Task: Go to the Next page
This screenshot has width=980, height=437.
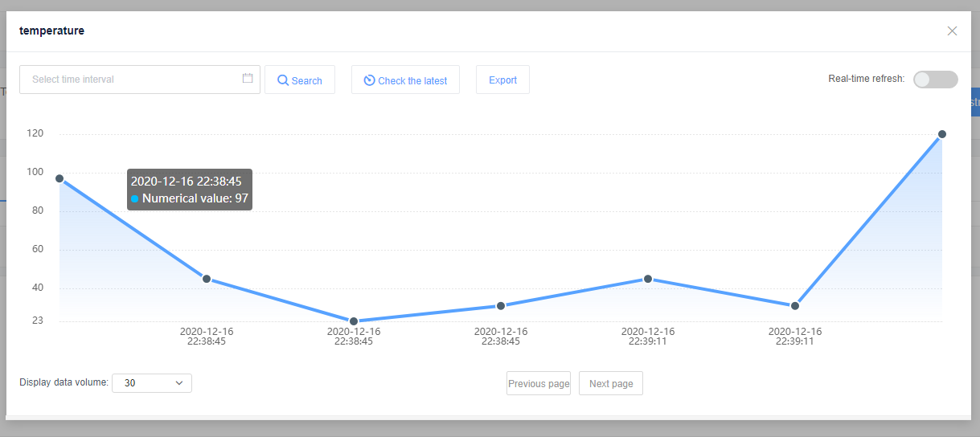Action: [x=611, y=383]
